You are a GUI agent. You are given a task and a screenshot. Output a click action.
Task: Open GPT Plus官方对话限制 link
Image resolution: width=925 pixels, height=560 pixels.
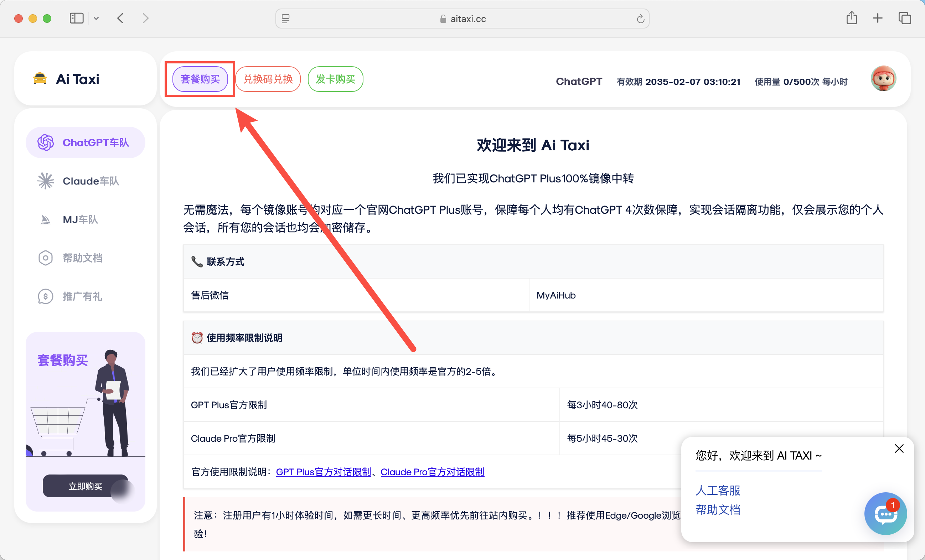point(323,472)
